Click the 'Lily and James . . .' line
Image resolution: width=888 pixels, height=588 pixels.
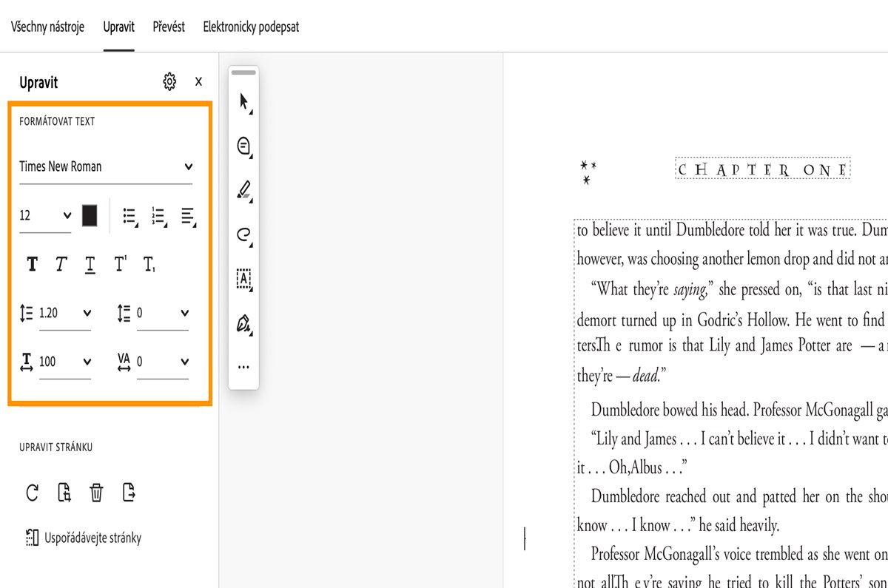(739, 439)
